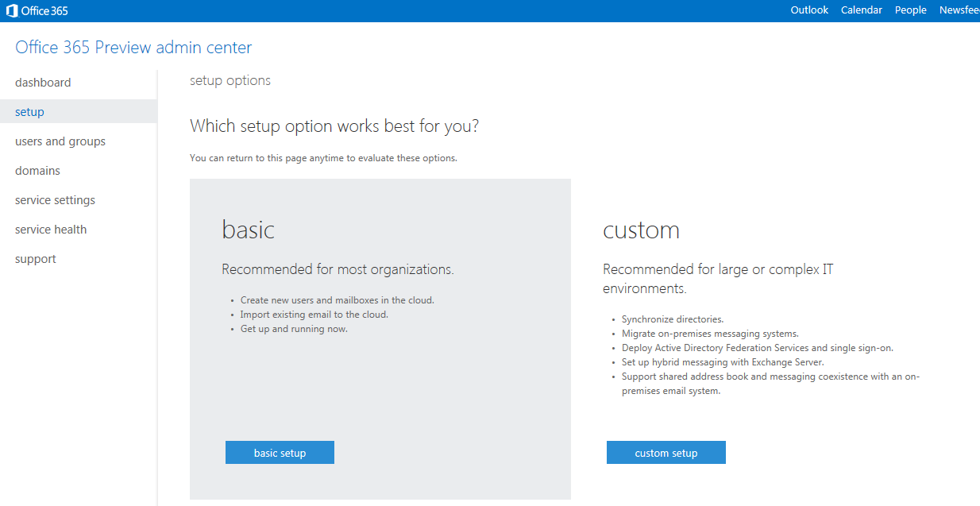Click "Recommended for most organizations" text
Image resolution: width=980 pixels, height=506 pixels.
(338, 269)
